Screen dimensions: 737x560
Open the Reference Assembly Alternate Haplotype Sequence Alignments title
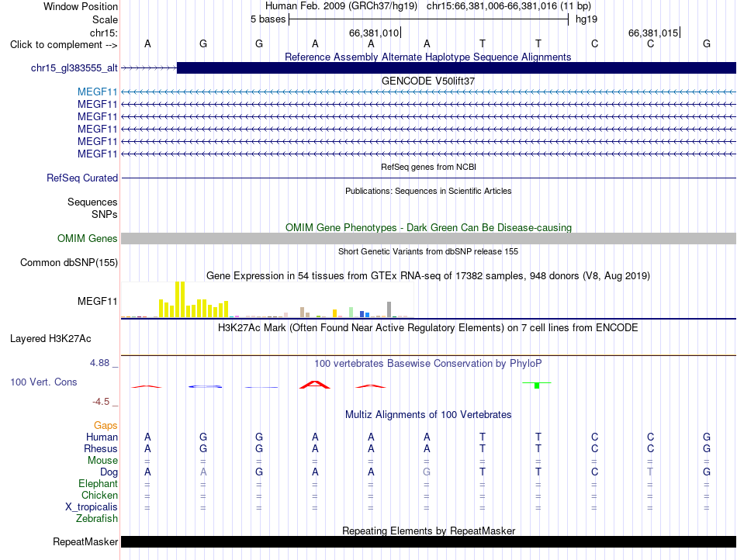[x=427, y=57]
